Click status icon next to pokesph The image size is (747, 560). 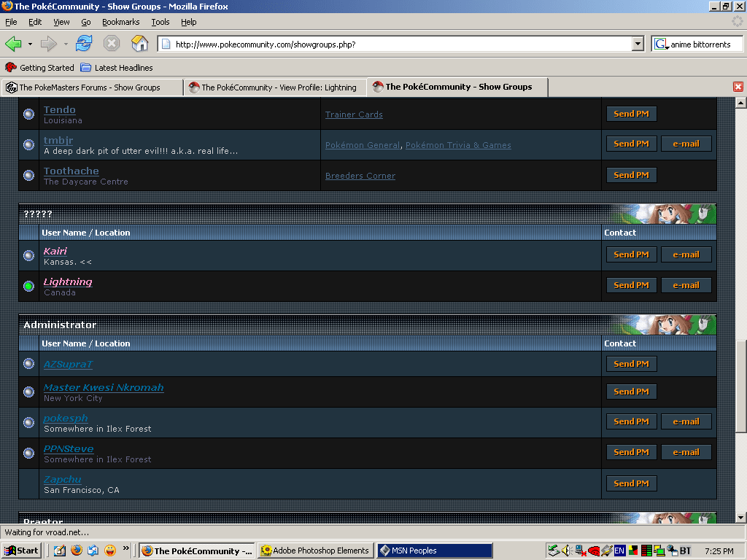coord(28,422)
